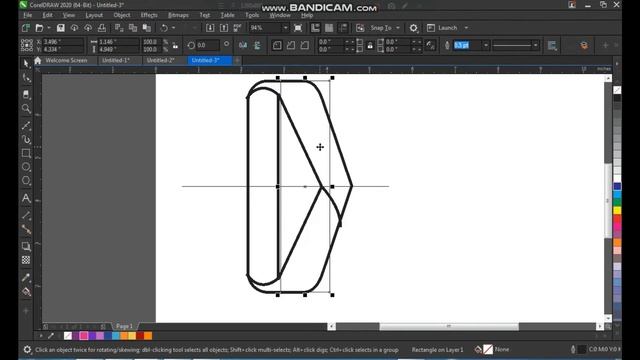
Task: Expand the undo history arrow
Action: click(173, 28)
